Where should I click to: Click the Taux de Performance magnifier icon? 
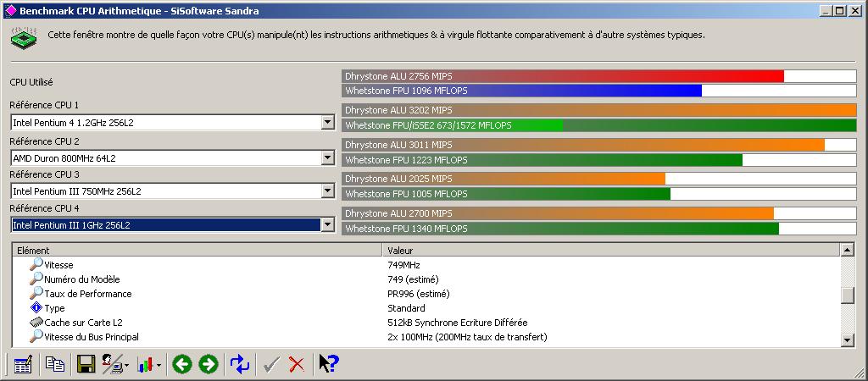pos(36,293)
